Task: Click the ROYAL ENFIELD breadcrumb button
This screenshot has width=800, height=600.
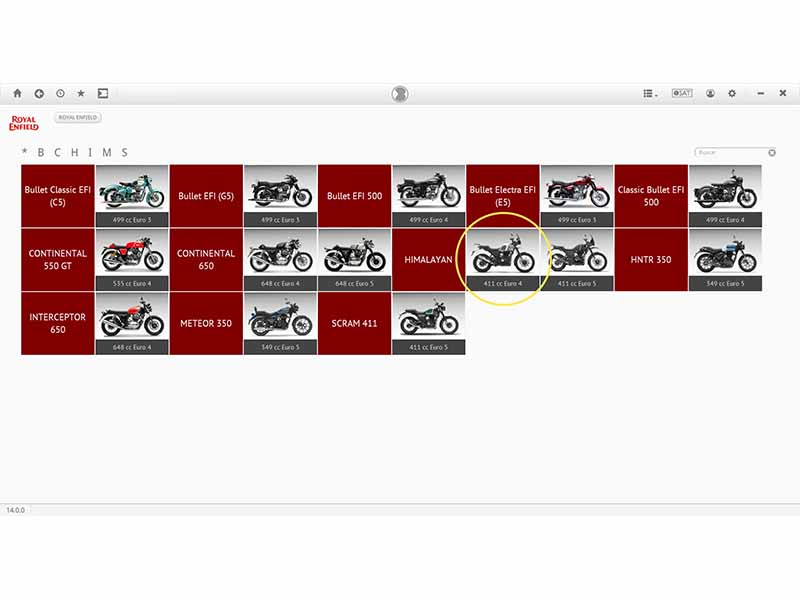Action: pyautogui.click(x=78, y=117)
